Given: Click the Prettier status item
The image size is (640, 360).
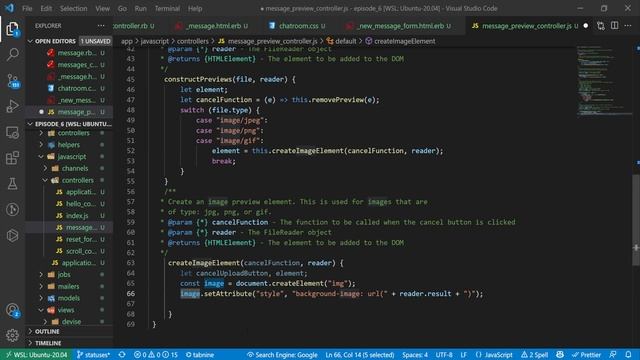Looking at the screenshot, I should coord(586,355).
